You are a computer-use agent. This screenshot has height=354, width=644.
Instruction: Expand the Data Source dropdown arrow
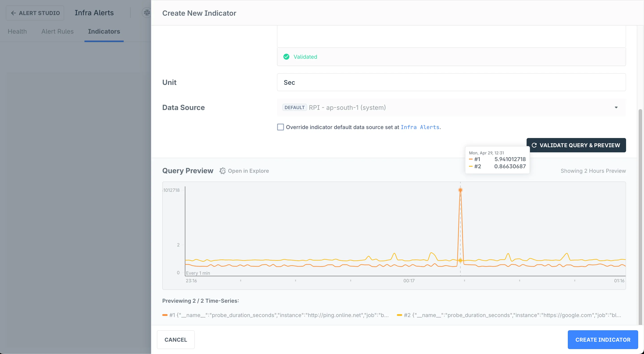pos(616,108)
